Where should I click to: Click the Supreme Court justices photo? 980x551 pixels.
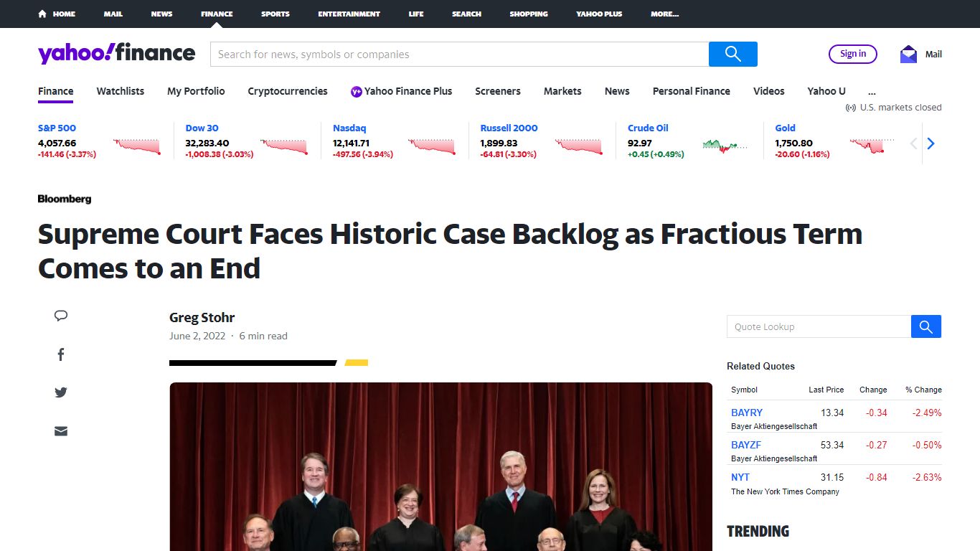coord(440,466)
